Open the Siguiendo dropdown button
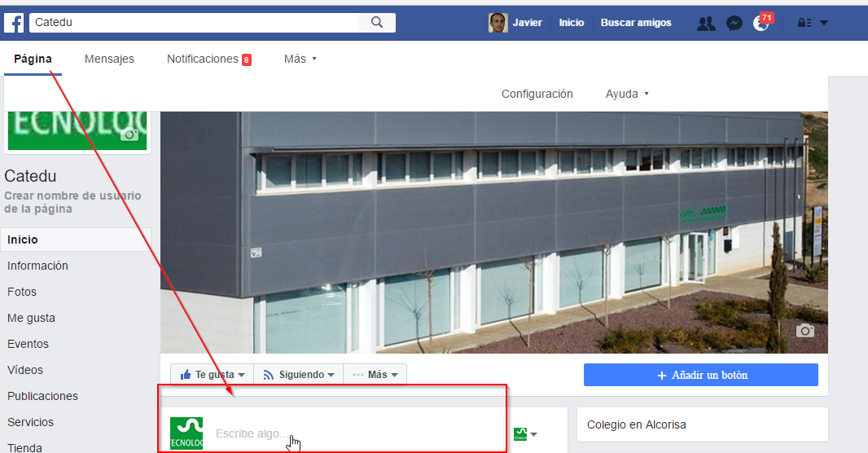This screenshot has height=453, width=868. pos(299,374)
